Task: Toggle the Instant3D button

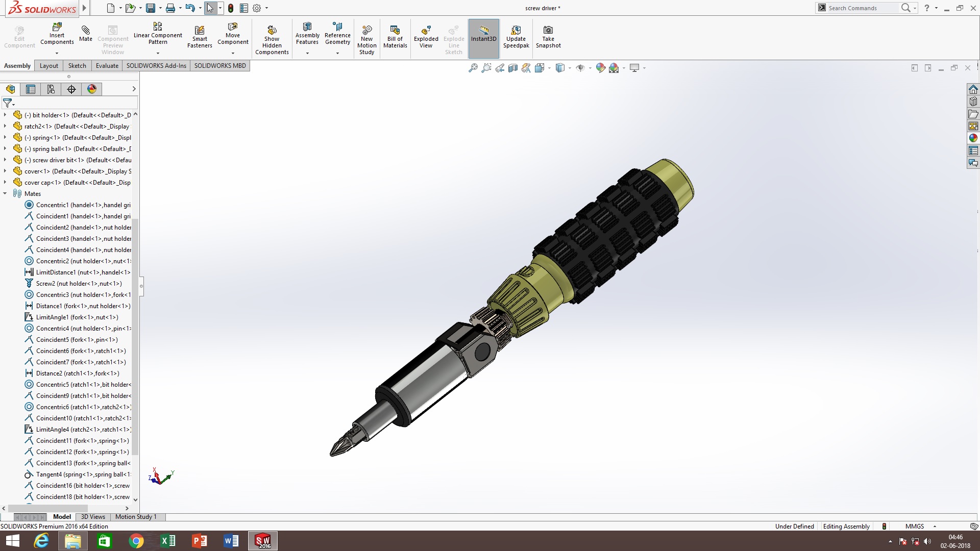Action: coord(483,38)
